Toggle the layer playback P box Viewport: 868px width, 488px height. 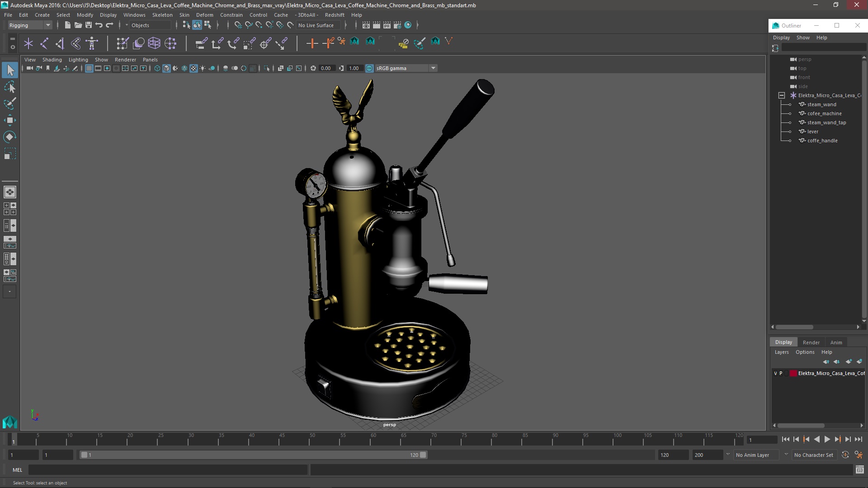[x=781, y=373]
